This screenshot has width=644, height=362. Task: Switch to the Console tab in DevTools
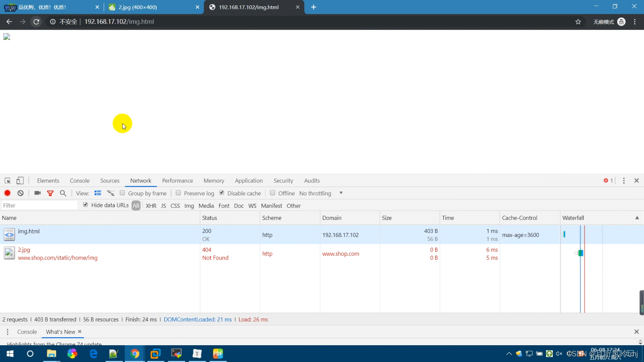coord(80,181)
